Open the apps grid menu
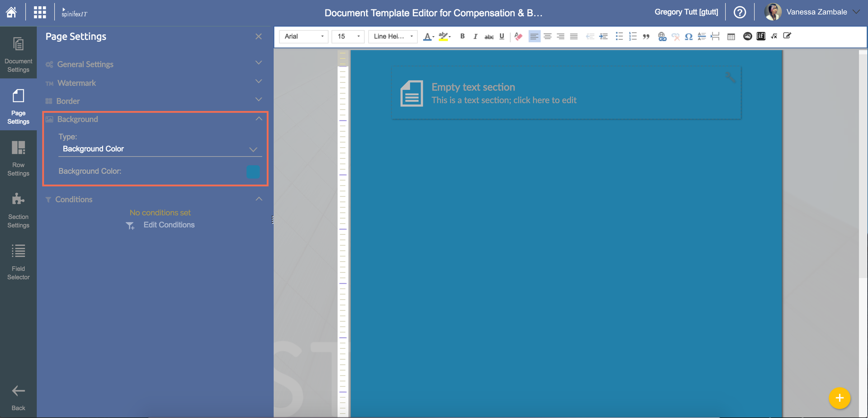Screen dimensions: 868x418 pyautogui.click(x=40, y=12)
